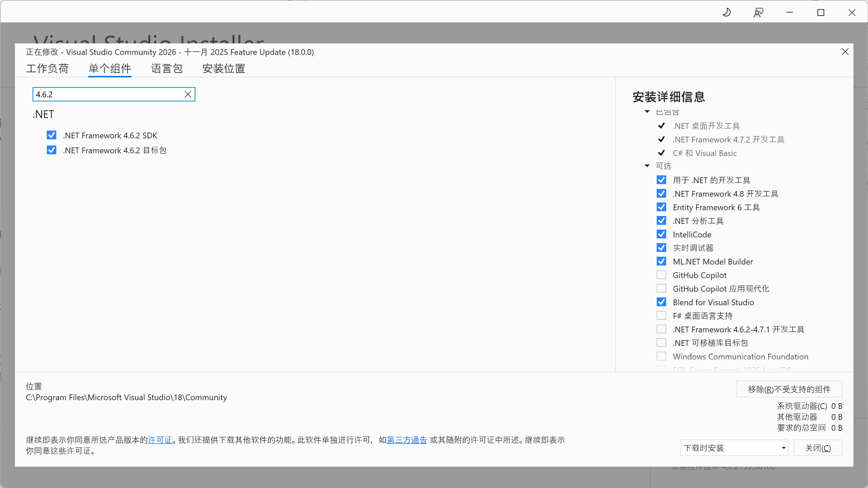
Task: Switch to the 语言包 tab
Action: 167,69
